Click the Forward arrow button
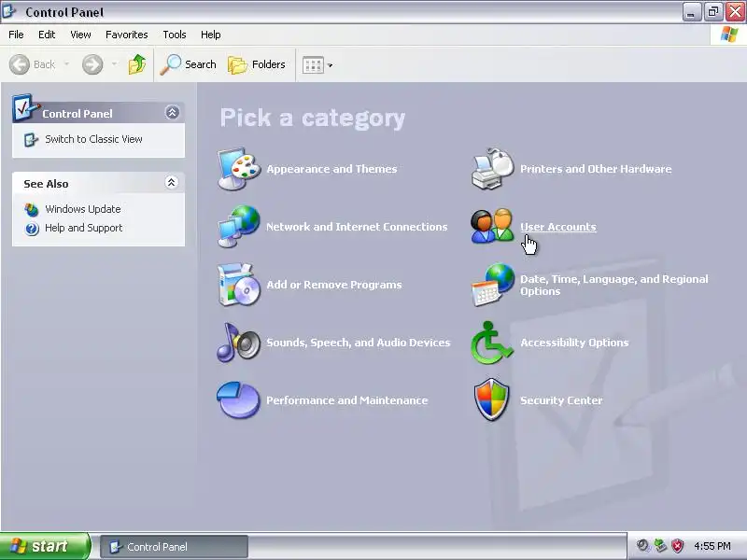Image resolution: width=747 pixels, height=560 pixels. pyautogui.click(x=92, y=64)
